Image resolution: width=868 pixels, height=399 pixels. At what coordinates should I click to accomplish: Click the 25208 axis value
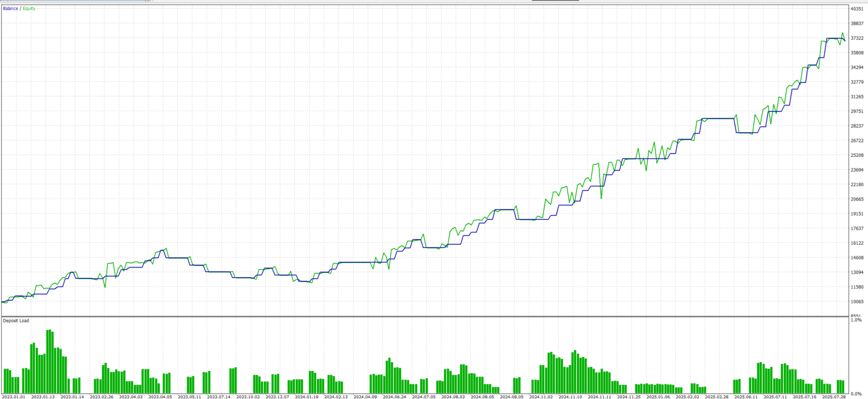coord(857,155)
